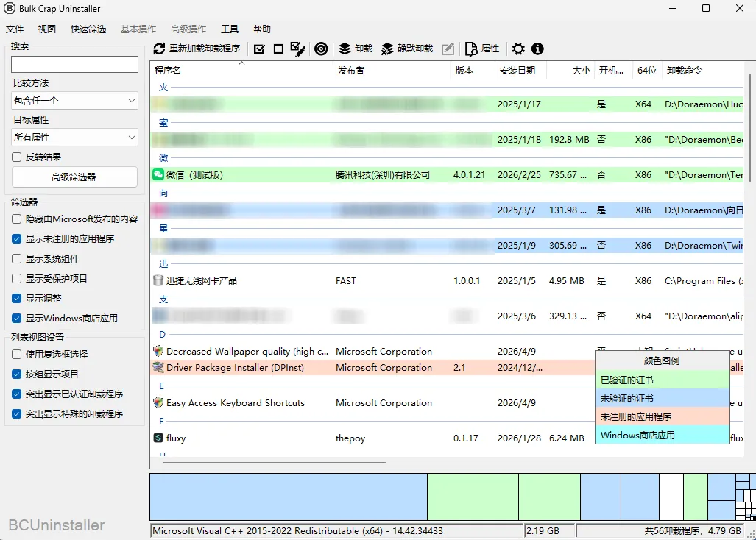The height and width of the screenshot is (540, 756).
Task: Uncheck 突出显示已认证卸载程序
Action: coord(16,394)
